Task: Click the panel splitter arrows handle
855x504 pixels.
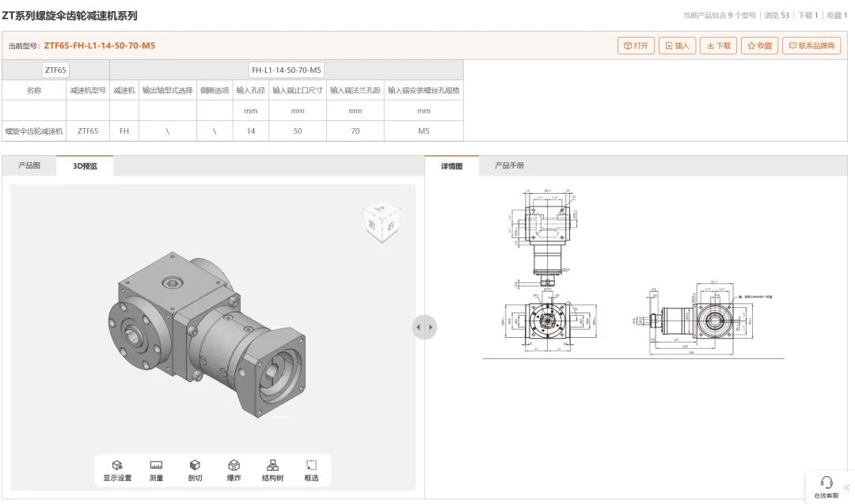Action: click(424, 328)
